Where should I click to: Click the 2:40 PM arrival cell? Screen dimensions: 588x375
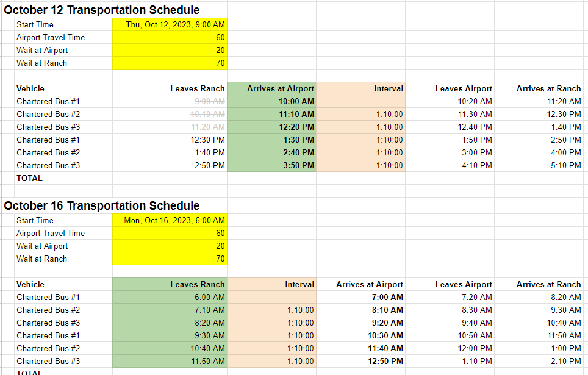(272, 152)
